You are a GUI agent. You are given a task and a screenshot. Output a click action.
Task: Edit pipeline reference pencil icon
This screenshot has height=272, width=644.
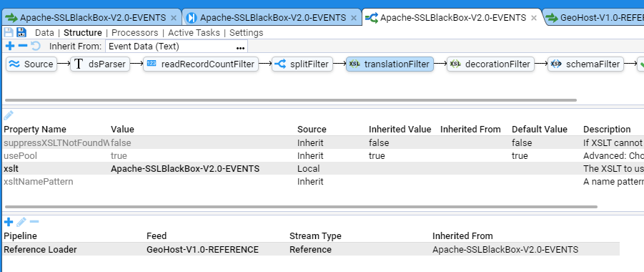[x=21, y=222]
